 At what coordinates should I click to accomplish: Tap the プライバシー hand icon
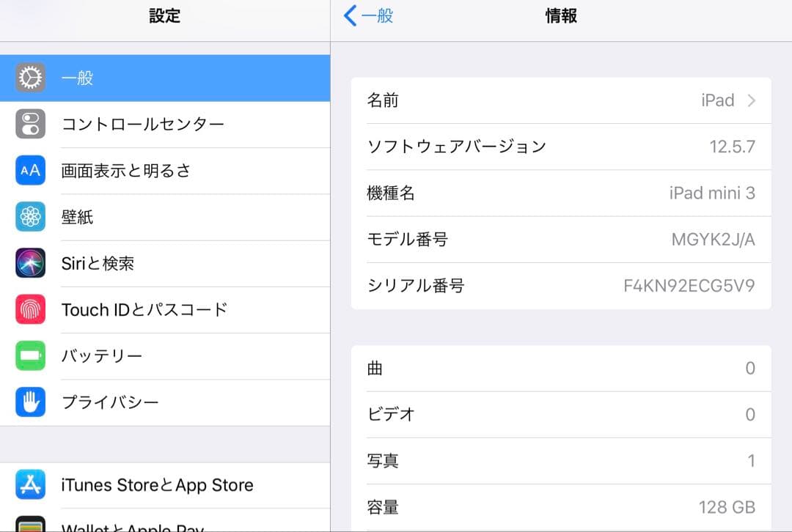[30, 402]
